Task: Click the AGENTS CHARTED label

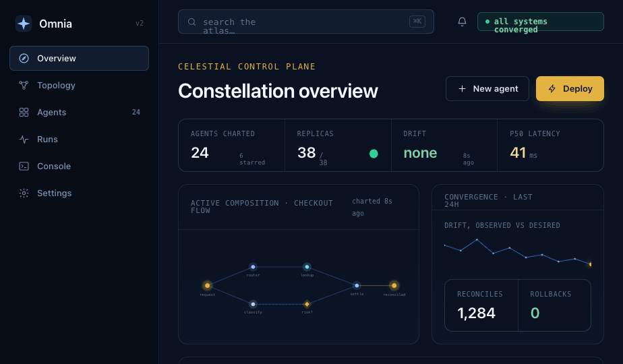Action: (222, 134)
